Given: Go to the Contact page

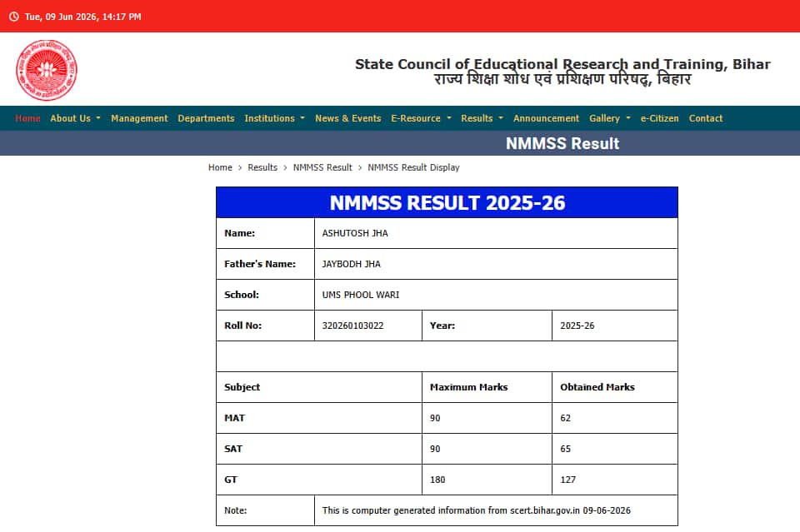Looking at the screenshot, I should [706, 118].
